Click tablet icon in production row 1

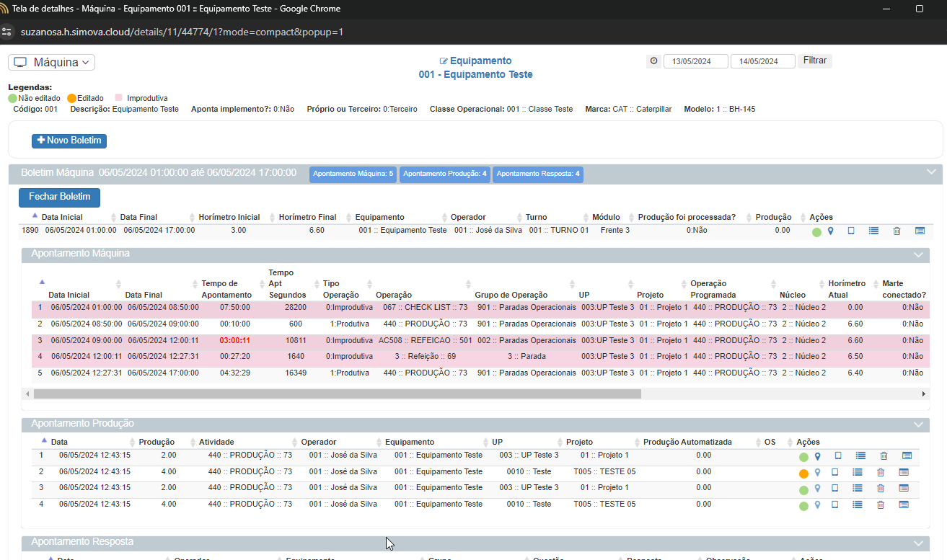(x=838, y=456)
